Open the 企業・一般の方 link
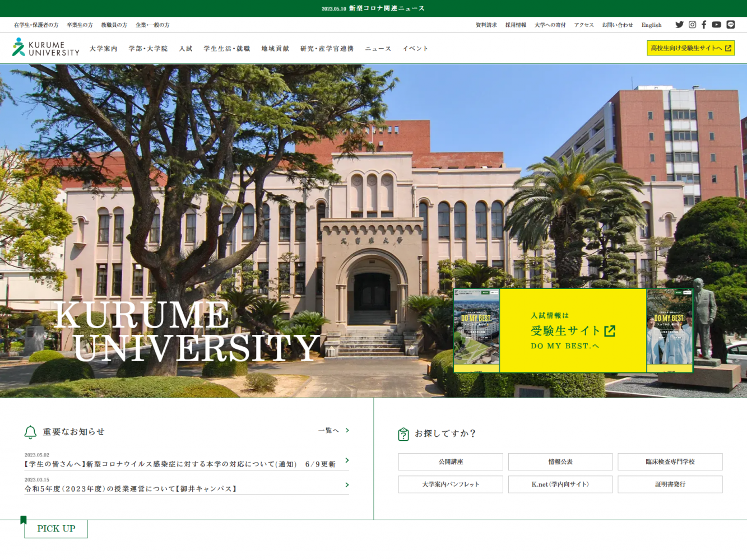 (x=152, y=25)
